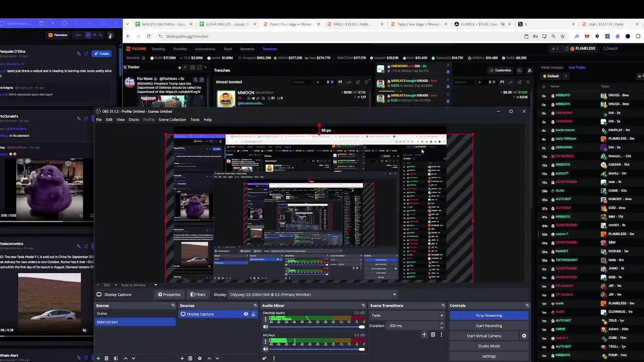Select Main-screen in Scenes list
The image size is (644, 362).
coord(135,322)
